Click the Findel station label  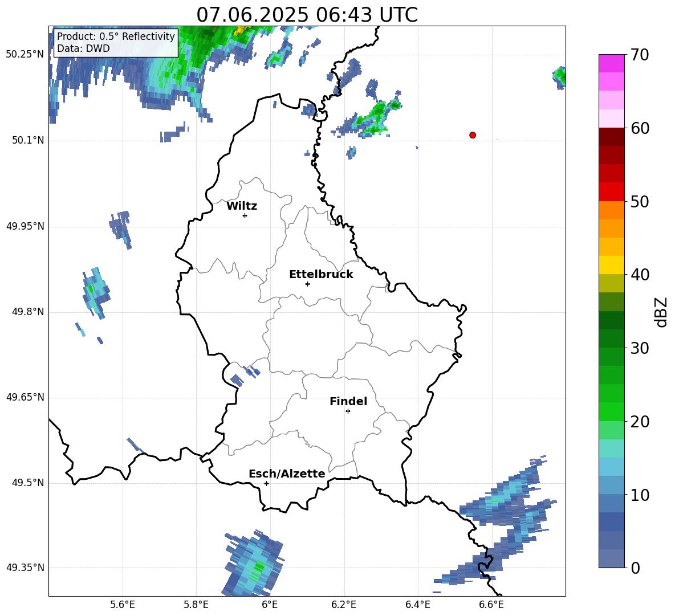(348, 401)
